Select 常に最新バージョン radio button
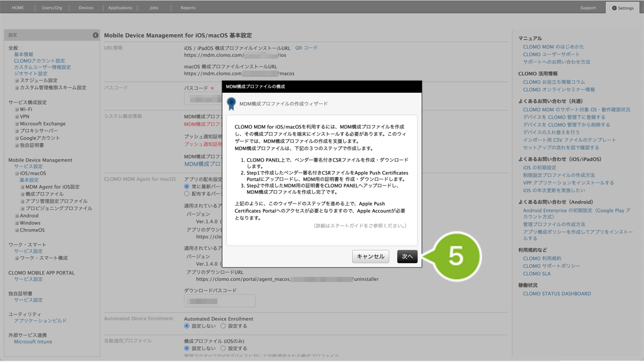This screenshot has height=362, width=644. pos(187,186)
